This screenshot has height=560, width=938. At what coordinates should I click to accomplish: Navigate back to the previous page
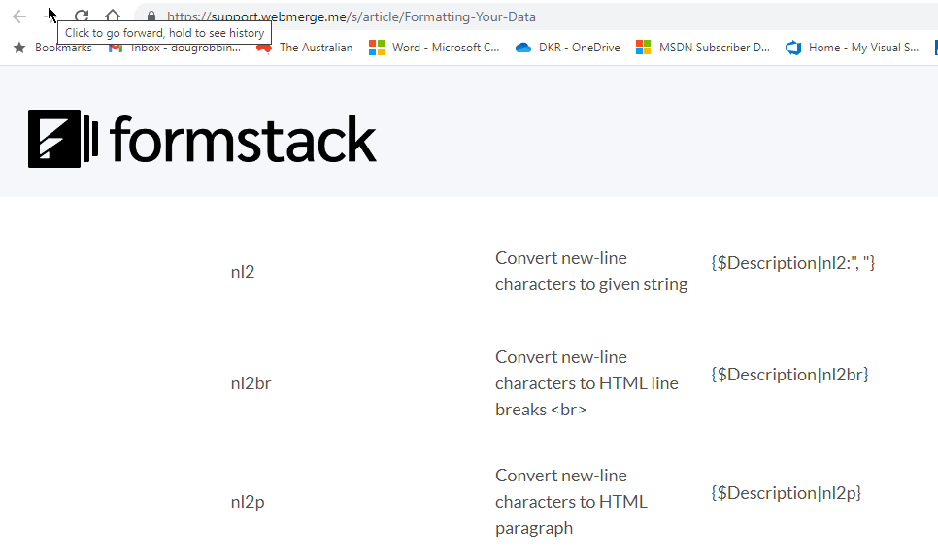[18, 16]
